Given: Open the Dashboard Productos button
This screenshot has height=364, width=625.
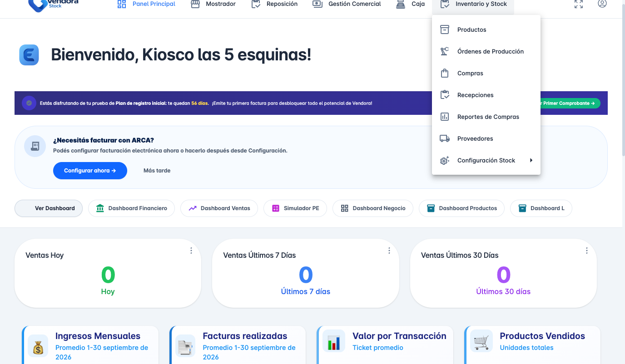Looking at the screenshot, I should tap(461, 208).
